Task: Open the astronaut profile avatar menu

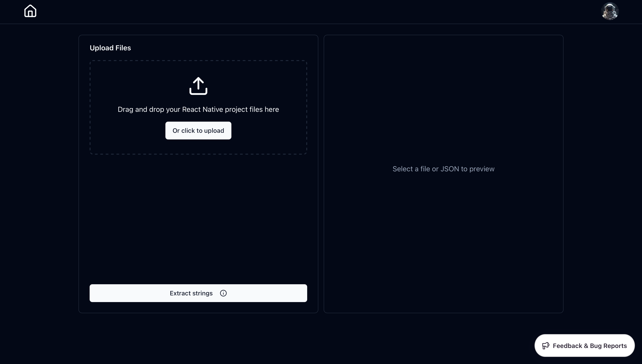Action: (x=609, y=11)
